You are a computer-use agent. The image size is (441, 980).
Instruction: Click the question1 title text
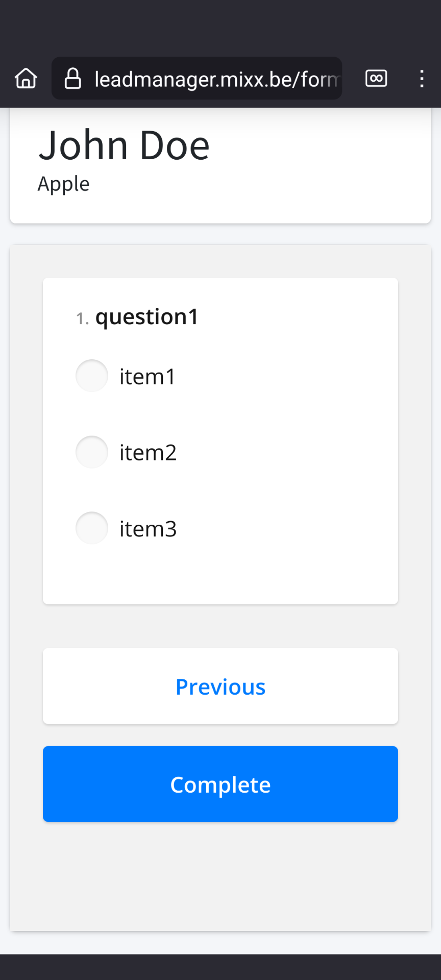(147, 317)
